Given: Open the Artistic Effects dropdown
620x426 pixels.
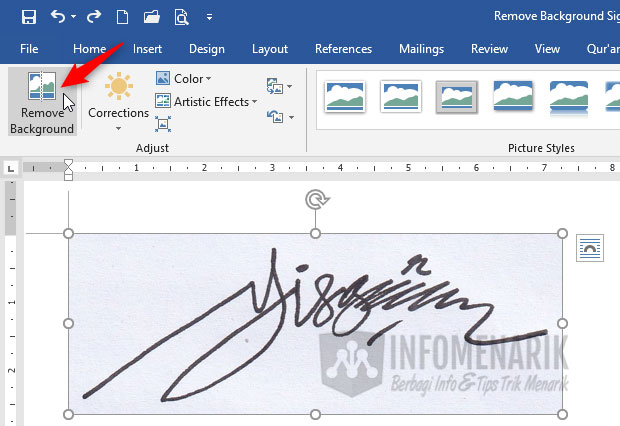Looking at the screenshot, I should click(x=206, y=101).
